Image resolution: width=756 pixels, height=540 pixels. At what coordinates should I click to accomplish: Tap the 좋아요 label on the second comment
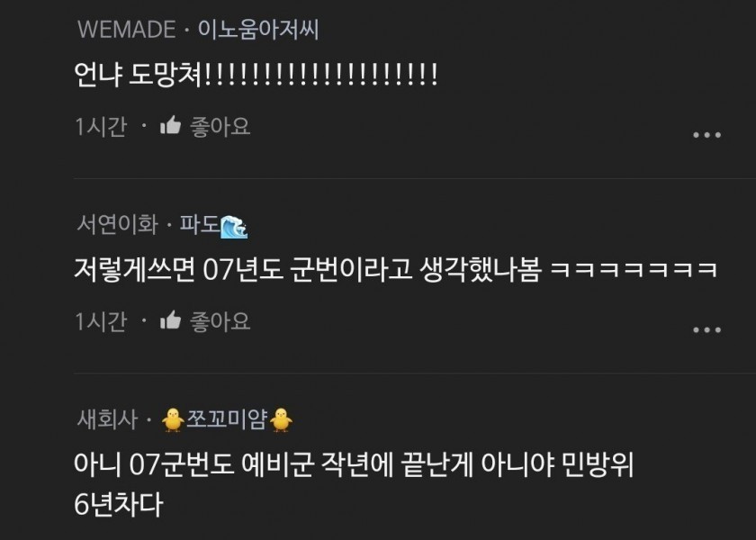(220, 321)
